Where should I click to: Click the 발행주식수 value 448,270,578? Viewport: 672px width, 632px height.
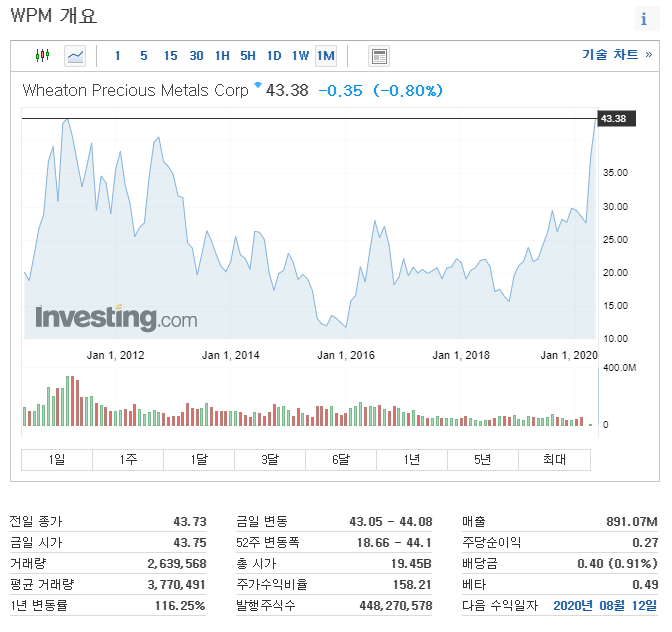point(396,605)
